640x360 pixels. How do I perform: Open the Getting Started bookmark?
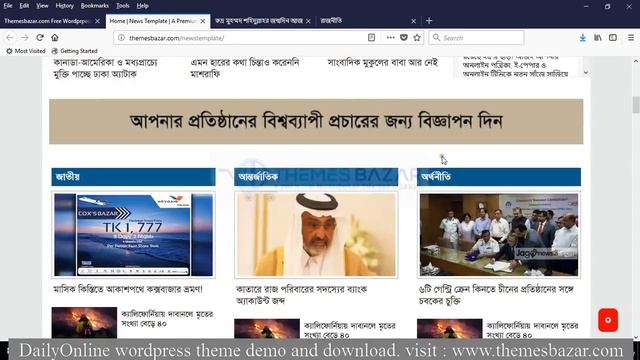pyautogui.click(x=75, y=51)
